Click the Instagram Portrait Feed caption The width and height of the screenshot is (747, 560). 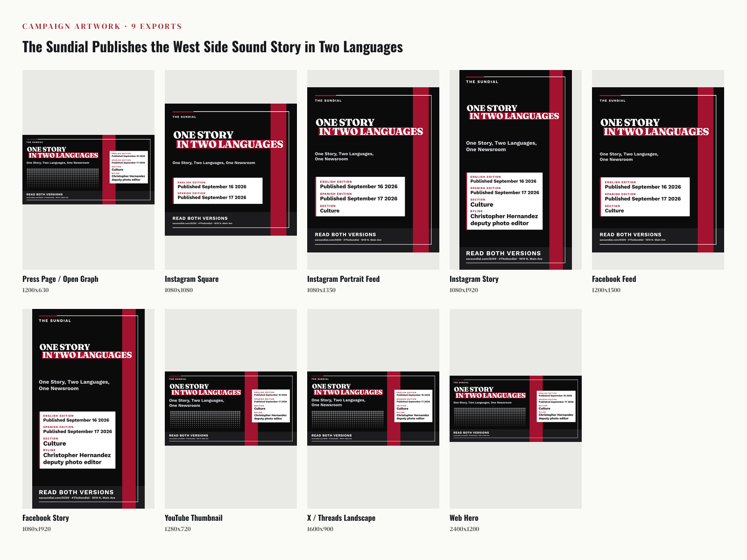coord(343,279)
